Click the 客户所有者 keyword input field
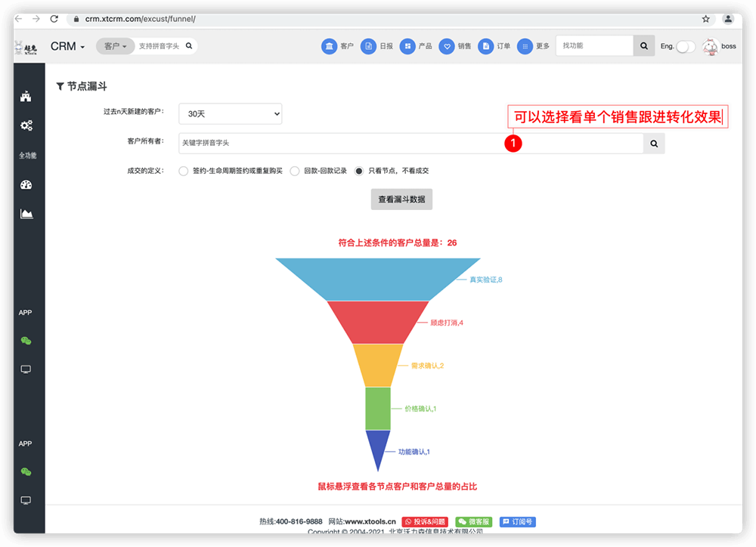756x547 pixels. click(411, 144)
